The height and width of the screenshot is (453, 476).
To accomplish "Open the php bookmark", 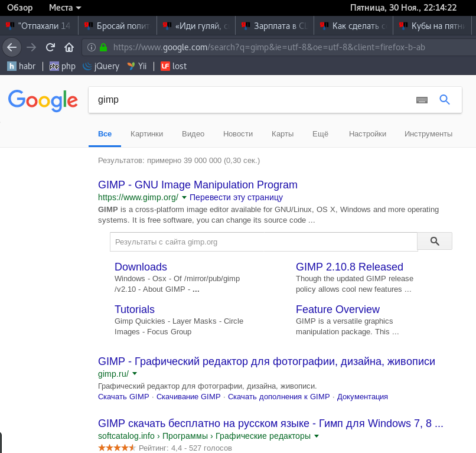I will coord(63,66).
